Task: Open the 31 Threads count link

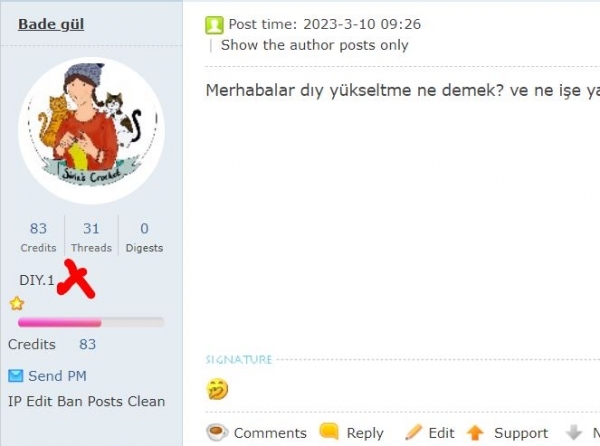Action: pos(91,238)
